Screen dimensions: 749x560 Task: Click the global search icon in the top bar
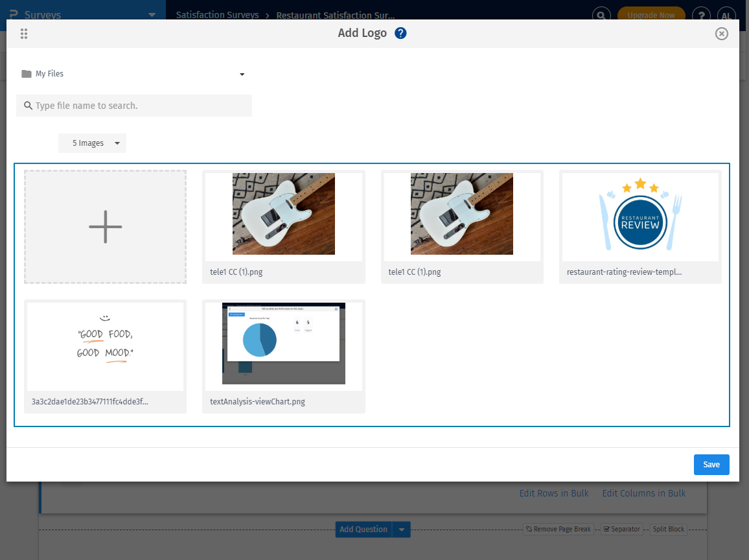(601, 15)
